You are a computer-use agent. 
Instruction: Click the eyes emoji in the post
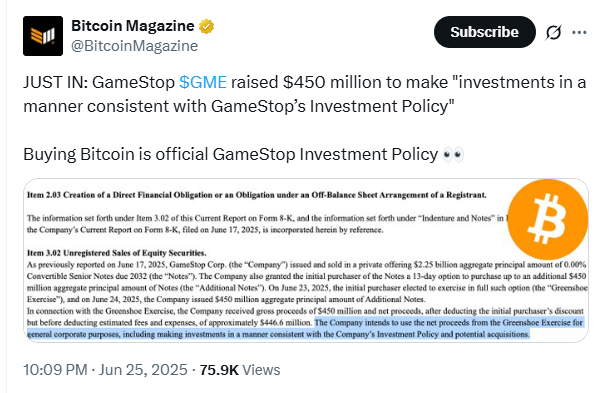[453, 155]
